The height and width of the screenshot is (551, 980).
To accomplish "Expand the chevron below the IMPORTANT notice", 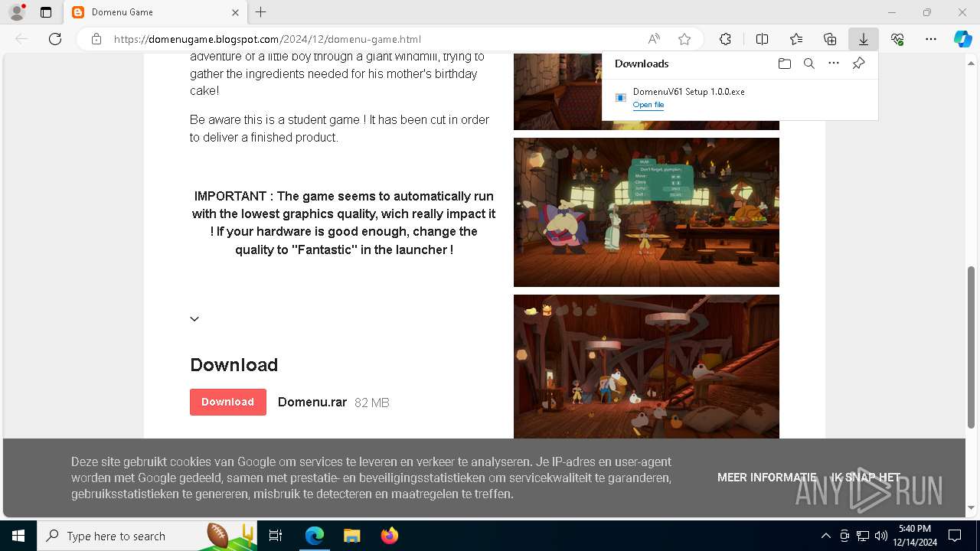I will coord(194,319).
